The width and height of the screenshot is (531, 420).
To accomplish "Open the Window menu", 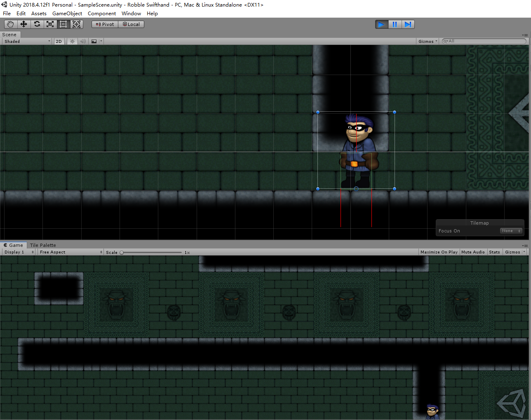I will pos(132,14).
